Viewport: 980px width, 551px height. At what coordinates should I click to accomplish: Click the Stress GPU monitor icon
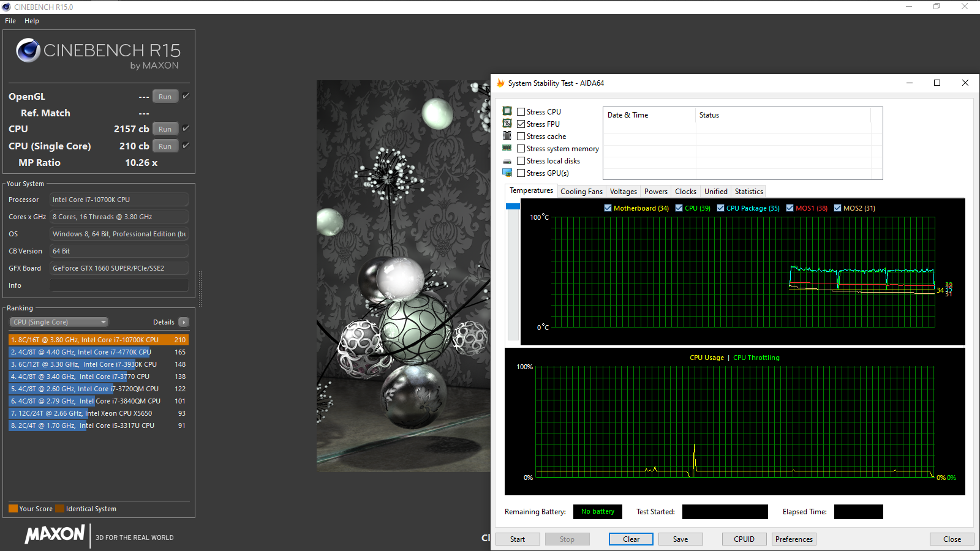507,173
